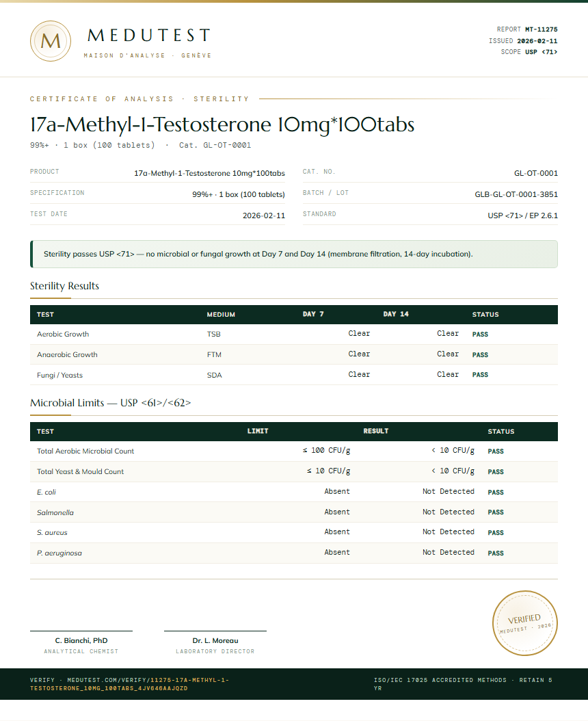This screenshot has width=588, height=721.
Task: Select the ISO/IEC 17025 accredited footer text
Action: pyautogui.click(x=463, y=684)
